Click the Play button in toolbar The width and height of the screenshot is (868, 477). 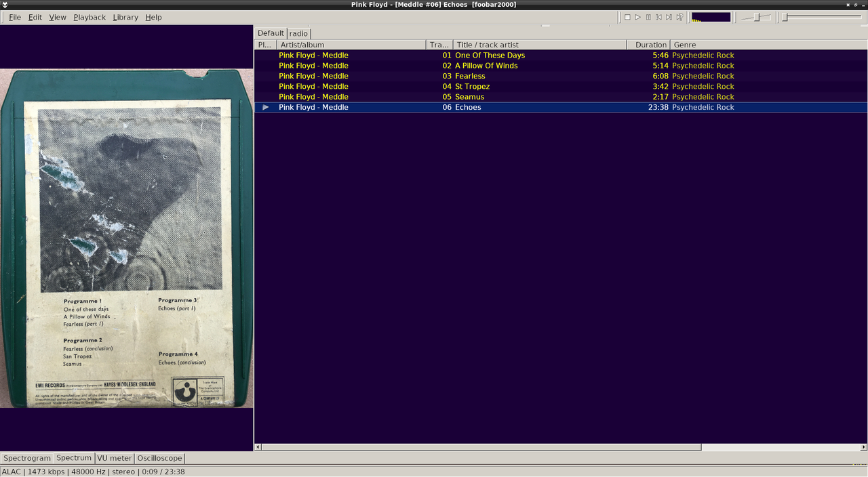click(638, 17)
